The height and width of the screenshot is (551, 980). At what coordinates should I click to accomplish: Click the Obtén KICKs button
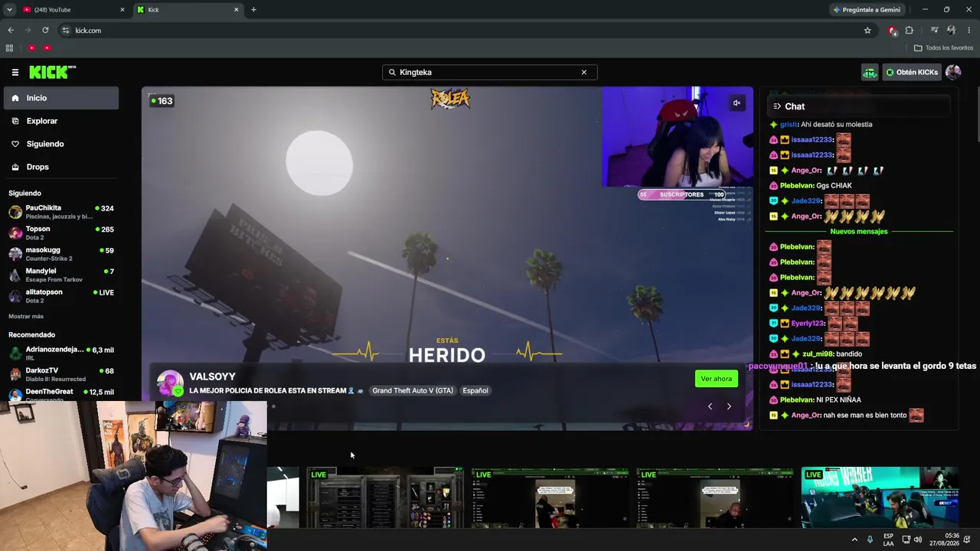[912, 72]
